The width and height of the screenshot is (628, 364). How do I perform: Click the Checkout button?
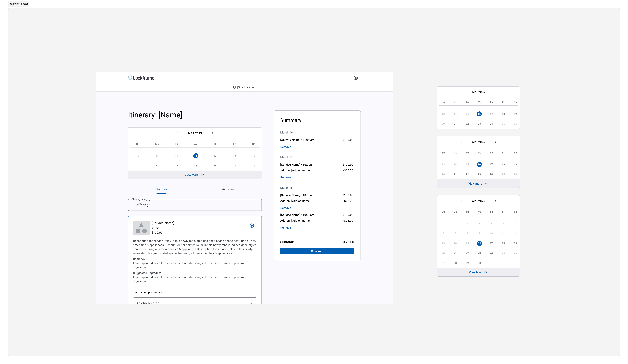click(317, 251)
